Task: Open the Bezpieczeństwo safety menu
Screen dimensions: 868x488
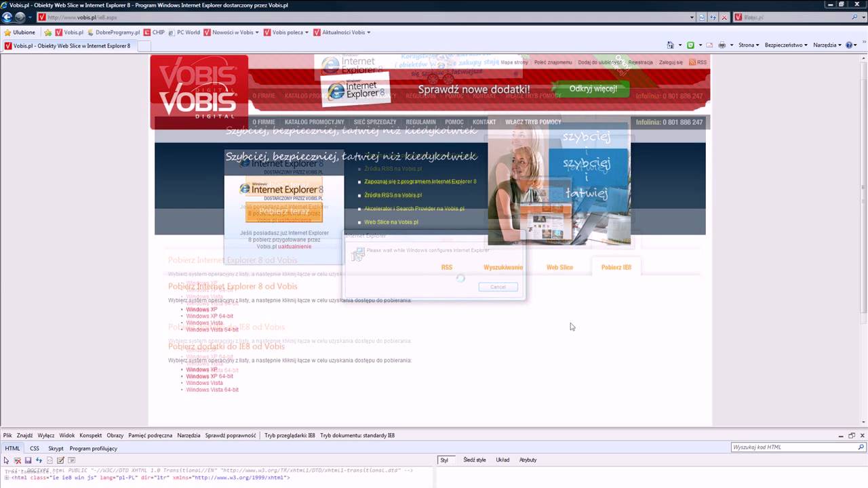Action: click(786, 45)
